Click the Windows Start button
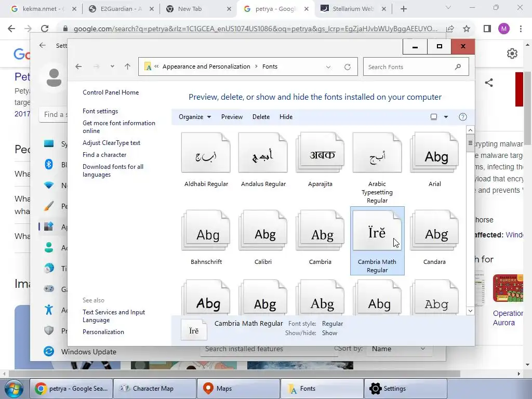 click(14, 389)
